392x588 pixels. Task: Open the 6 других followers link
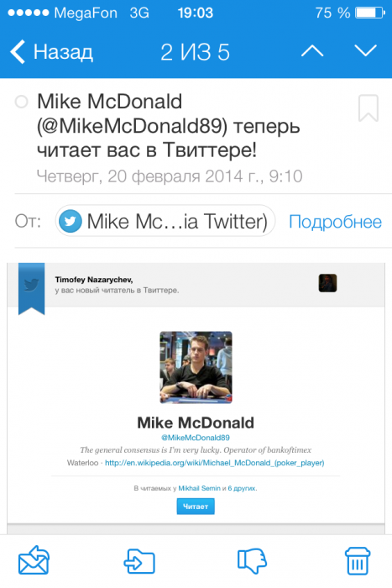(x=242, y=488)
